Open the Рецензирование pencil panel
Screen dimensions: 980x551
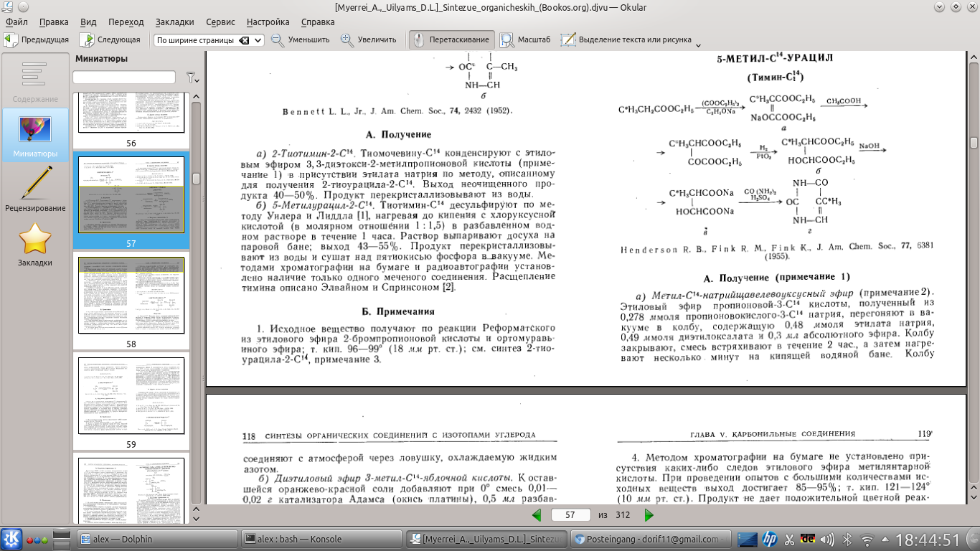(35, 188)
